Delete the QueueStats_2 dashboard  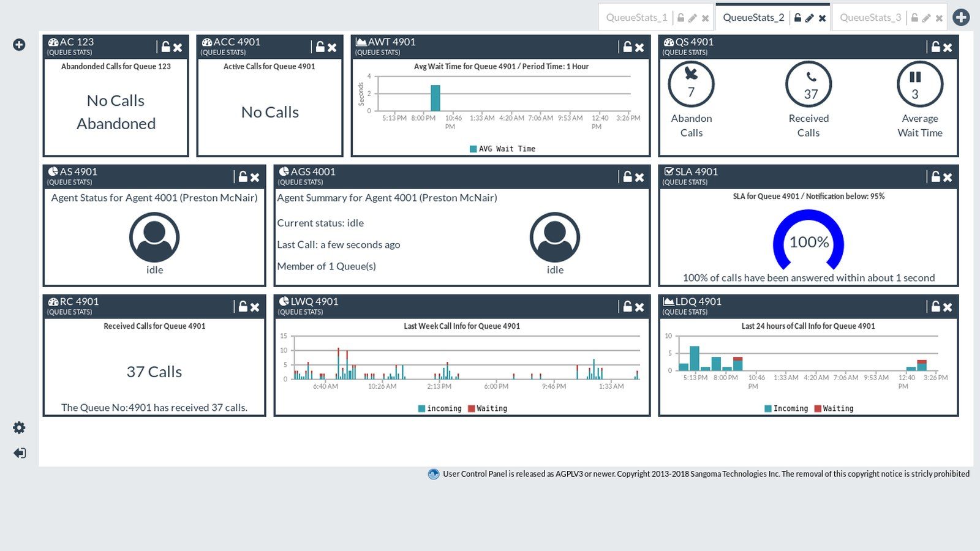(x=822, y=18)
